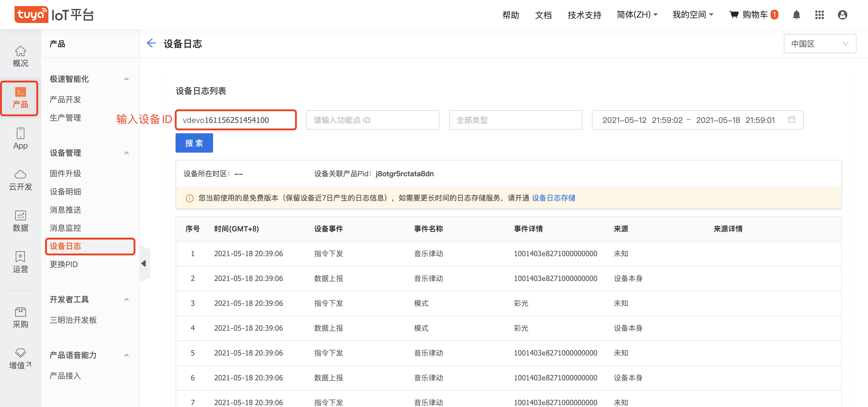Go to 消息监控 in side menu
Screen dimensions: 868x407
(x=65, y=228)
